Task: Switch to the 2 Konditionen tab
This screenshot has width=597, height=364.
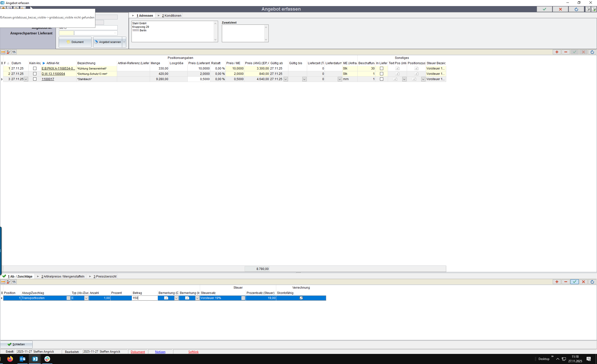Action: pyautogui.click(x=172, y=15)
